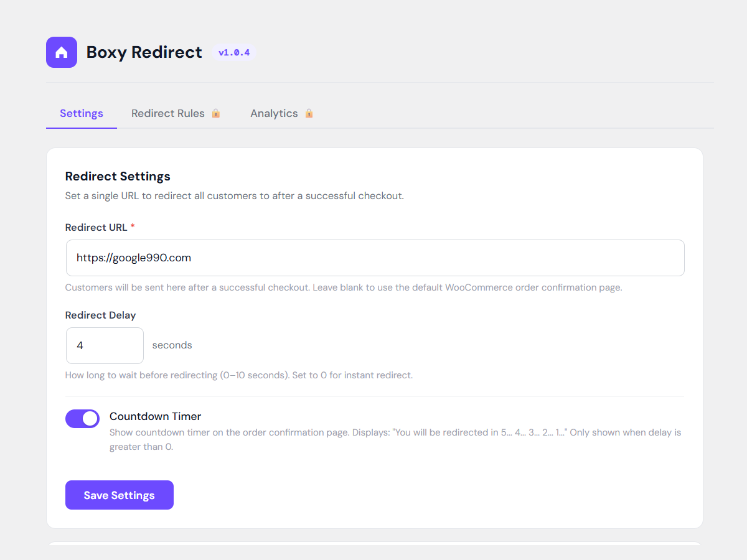Click the red required asterisk
747x560 pixels.
(133, 228)
